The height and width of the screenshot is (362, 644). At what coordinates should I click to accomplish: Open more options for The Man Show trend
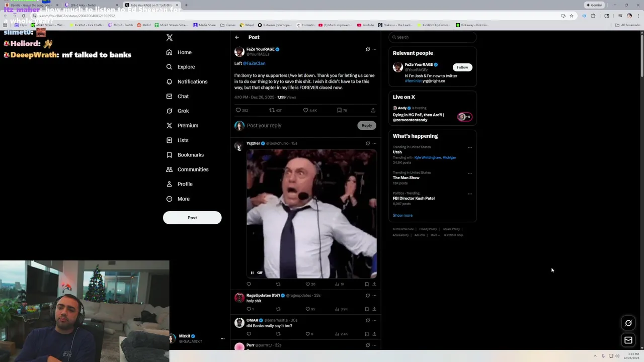[x=470, y=173]
